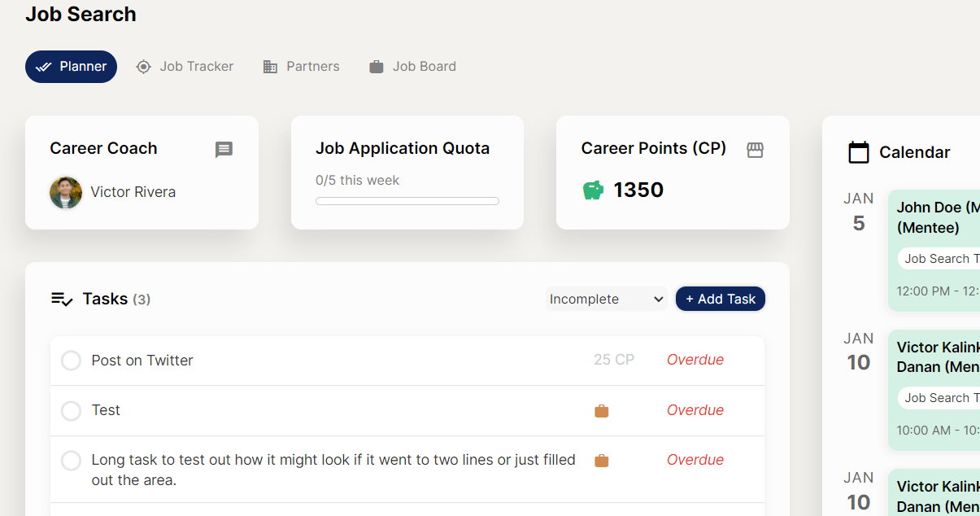Click the 0/5 this week text
This screenshot has width=980, height=516.
(x=358, y=180)
